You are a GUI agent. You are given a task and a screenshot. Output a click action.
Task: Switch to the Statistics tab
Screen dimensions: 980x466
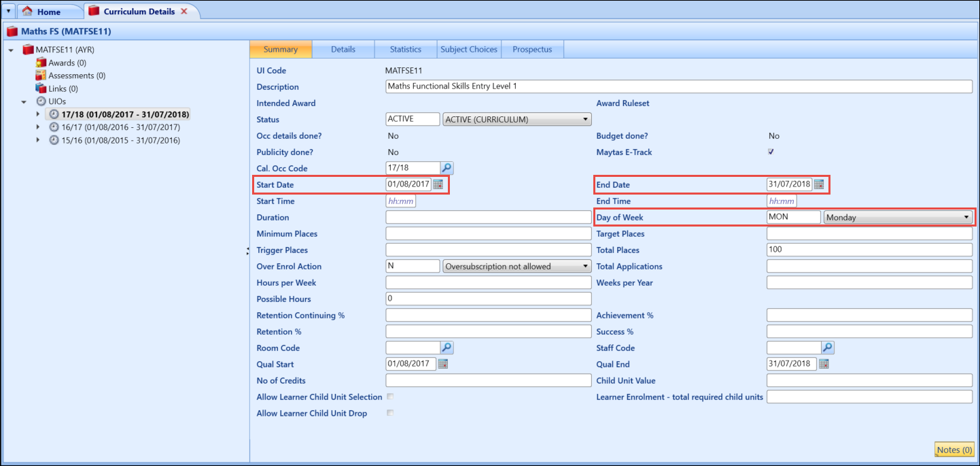click(x=405, y=50)
